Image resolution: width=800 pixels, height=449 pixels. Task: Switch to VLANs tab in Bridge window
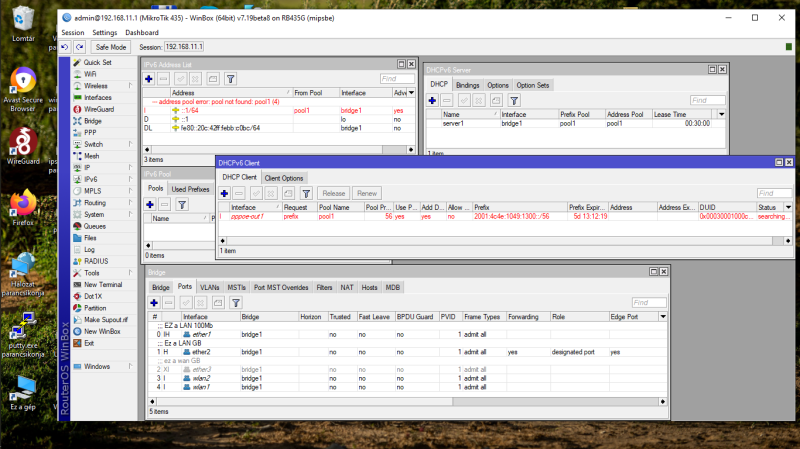tap(209, 287)
